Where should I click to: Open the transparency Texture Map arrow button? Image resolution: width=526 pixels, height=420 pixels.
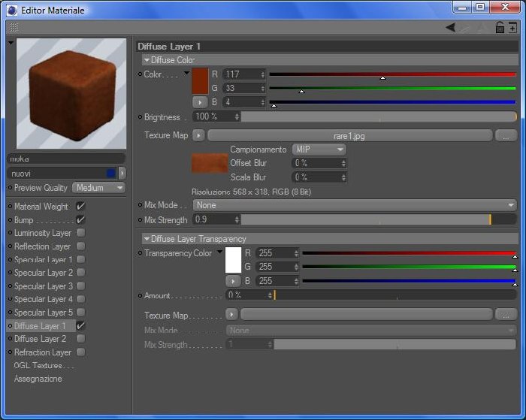click(x=231, y=315)
